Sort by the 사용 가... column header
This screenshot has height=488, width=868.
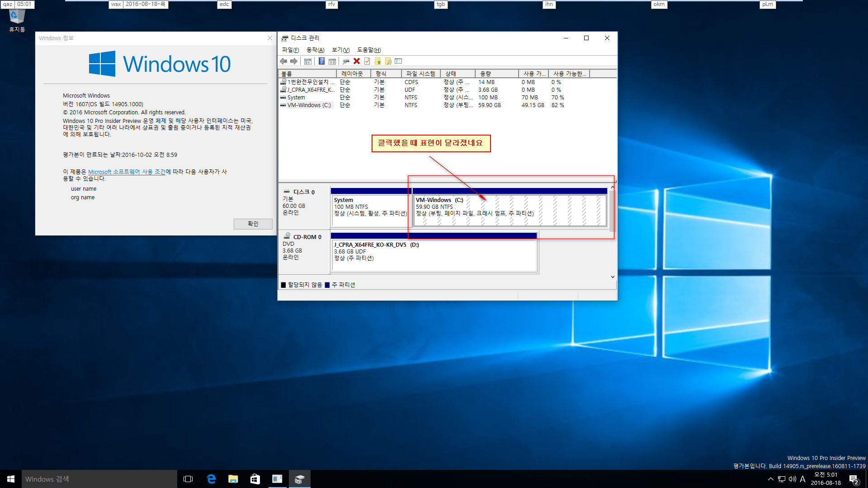pyautogui.click(x=534, y=74)
